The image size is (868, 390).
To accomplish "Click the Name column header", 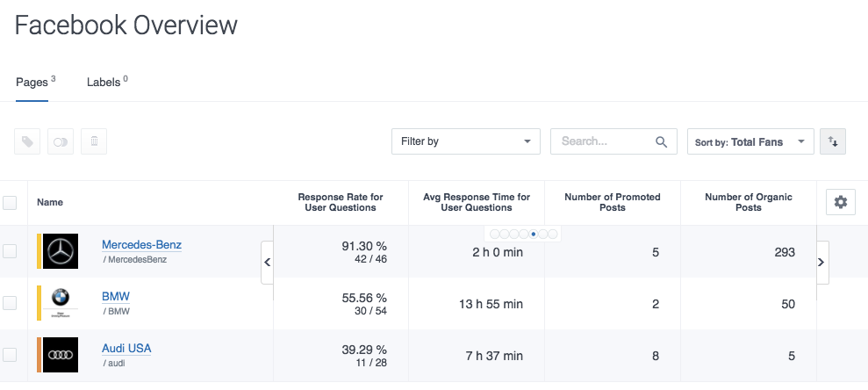I will click(50, 202).
